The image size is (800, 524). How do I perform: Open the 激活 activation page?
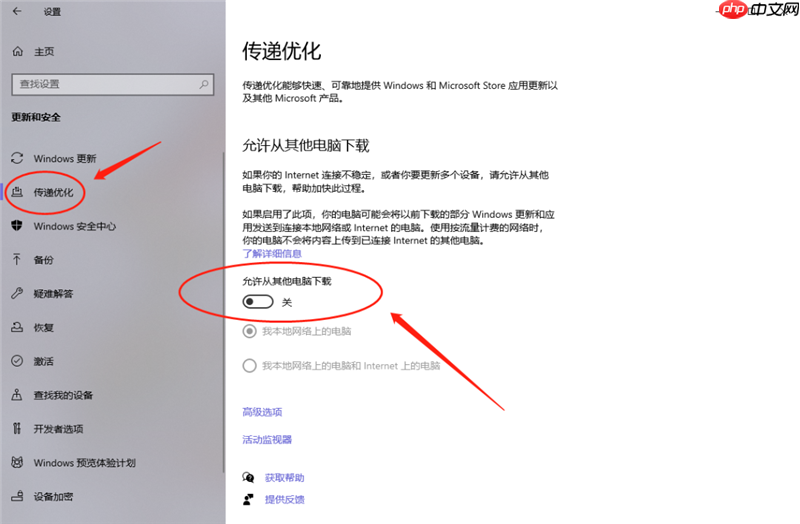[43, 361]
